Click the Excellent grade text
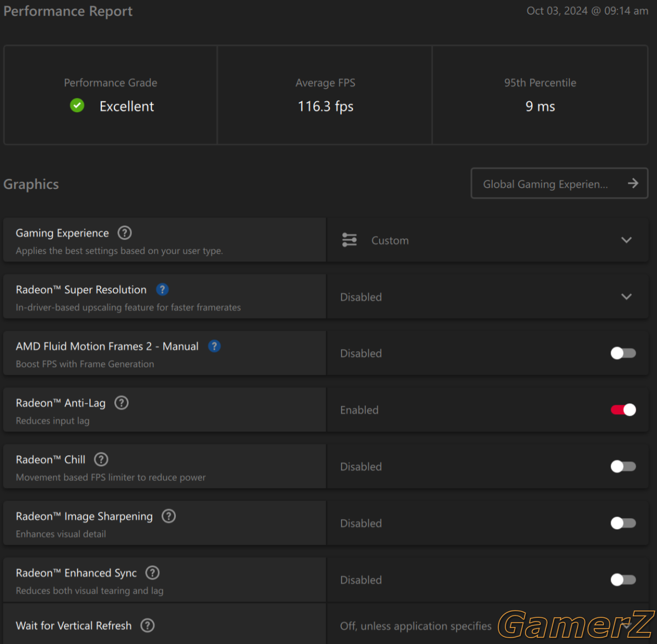The image size is (657, 644). click(127, 106)
